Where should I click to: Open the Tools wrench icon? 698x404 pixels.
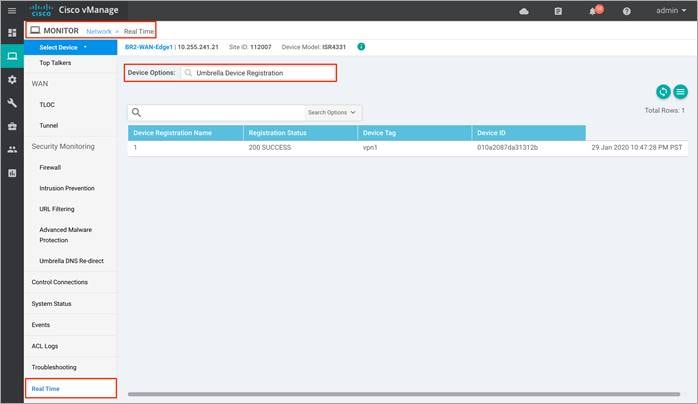(x=12, y=103)
